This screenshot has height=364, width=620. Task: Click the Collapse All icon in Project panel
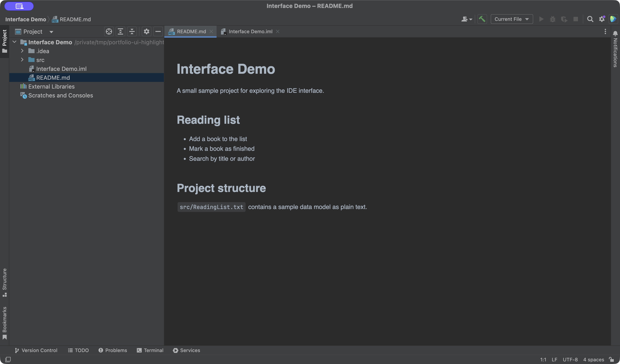132,31
